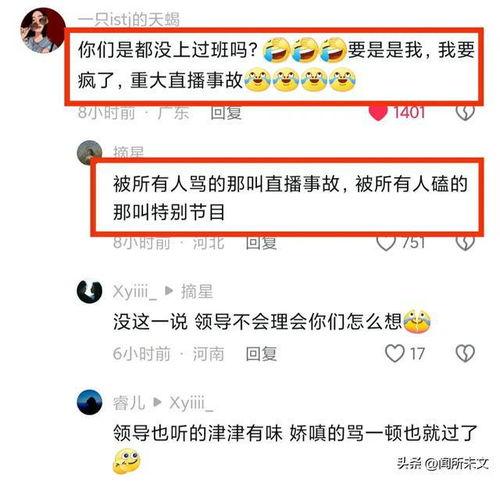
Task: Open Xyiiii_ username link in third comment
Action: coord(135,292)
